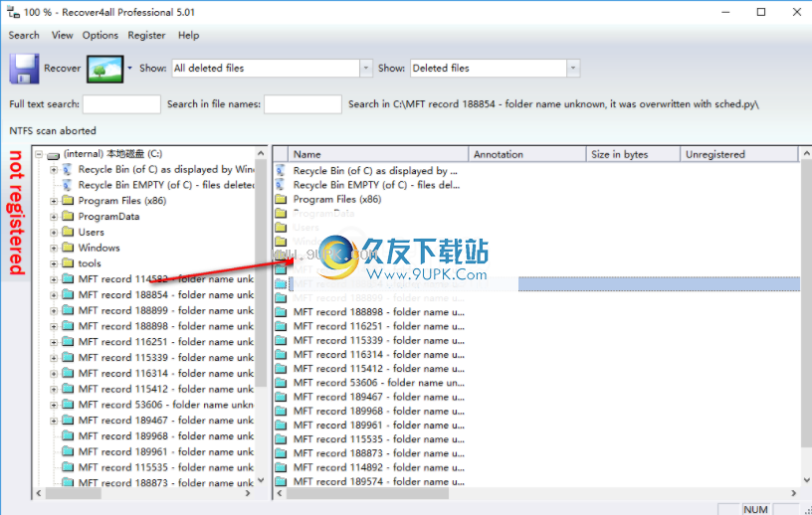Click Program Files (x86) folder icon in tree
Image resolution: width=812 pixels, height=515 pixels.
click(x=68, y=200)
